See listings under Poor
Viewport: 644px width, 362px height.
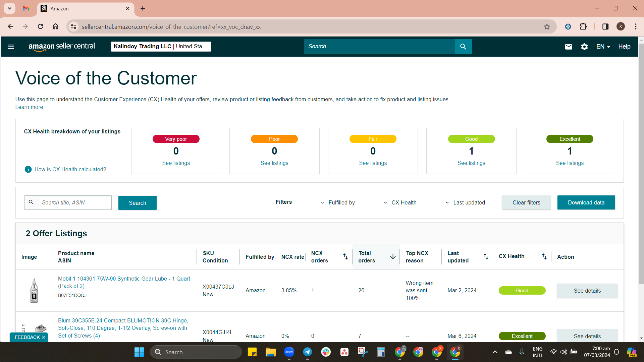tap(274, 163)
